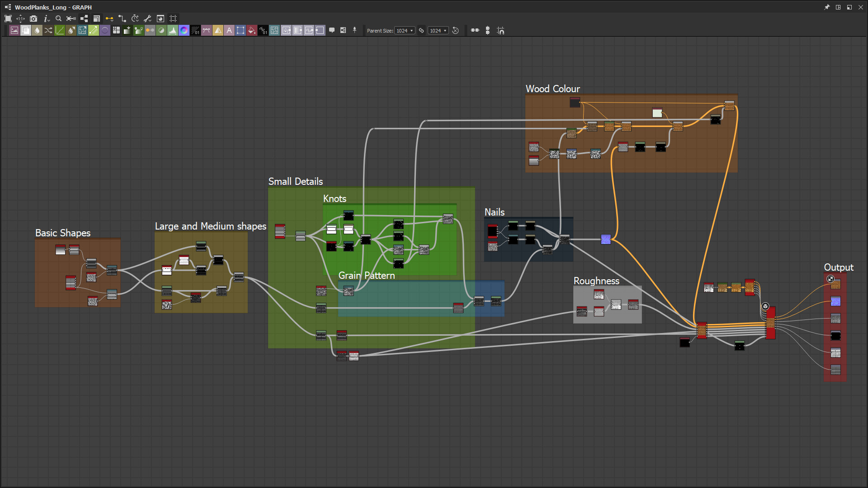Open the Parent Size height dropdown
The image size is (868, 488).
click(x=438, y=30)
